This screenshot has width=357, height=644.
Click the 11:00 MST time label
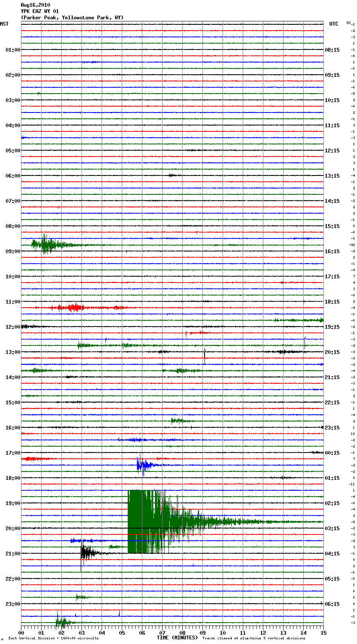[13, 302]
